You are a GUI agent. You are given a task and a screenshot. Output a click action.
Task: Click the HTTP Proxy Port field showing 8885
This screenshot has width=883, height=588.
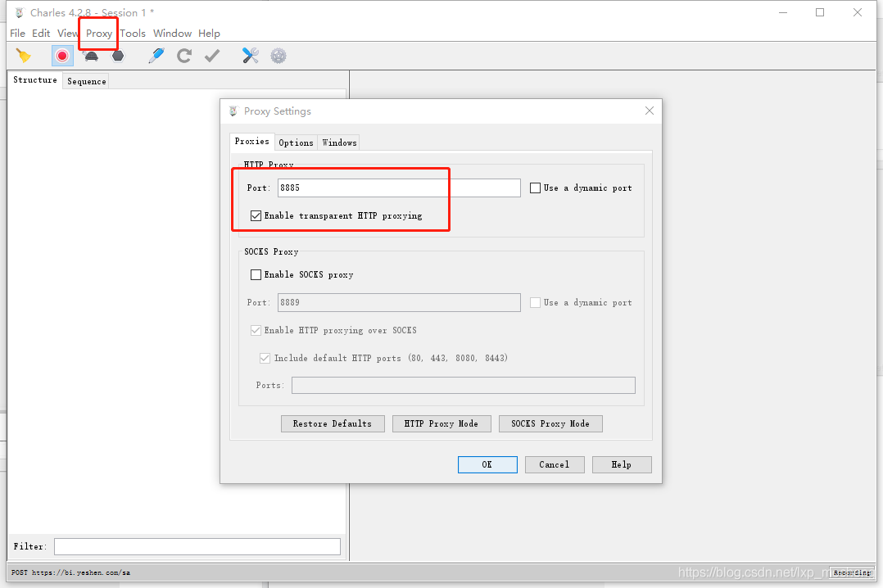pyautogui.click(x=399, y=188)
